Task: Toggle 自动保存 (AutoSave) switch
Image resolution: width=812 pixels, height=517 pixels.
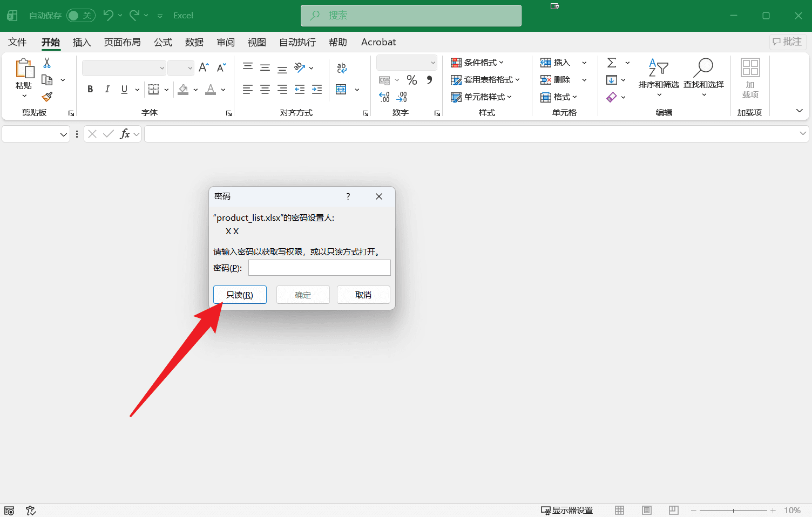Action: [80, 15]
